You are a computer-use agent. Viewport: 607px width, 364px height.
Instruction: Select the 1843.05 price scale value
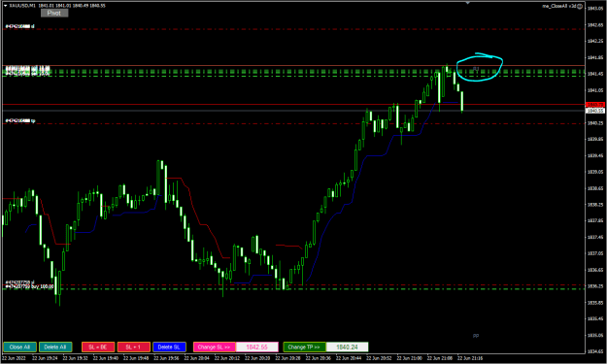coord(595,9)
